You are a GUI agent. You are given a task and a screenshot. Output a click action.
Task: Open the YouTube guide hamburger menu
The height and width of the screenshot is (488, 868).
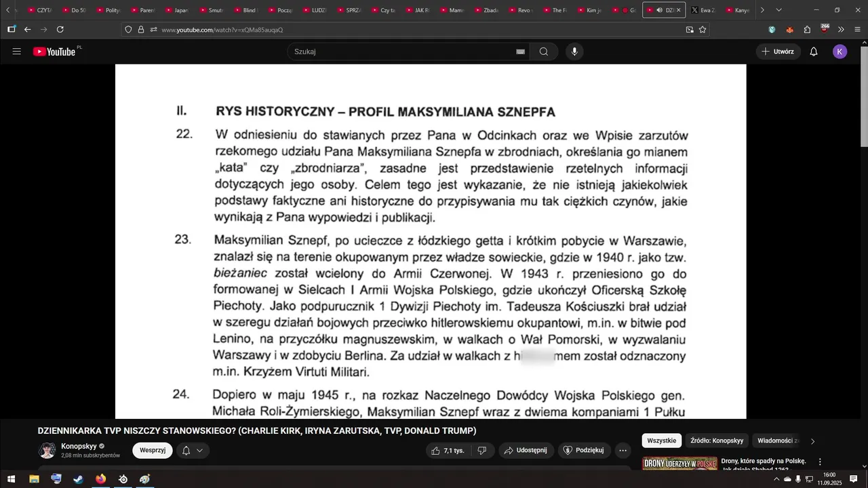(x=16, y=52)
